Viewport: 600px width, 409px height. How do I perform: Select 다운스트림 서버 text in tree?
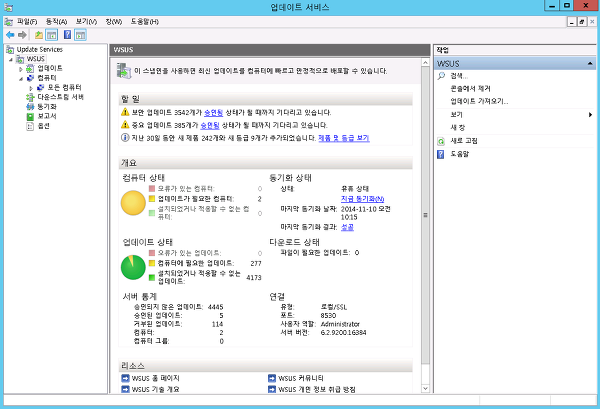click(60, 97)
